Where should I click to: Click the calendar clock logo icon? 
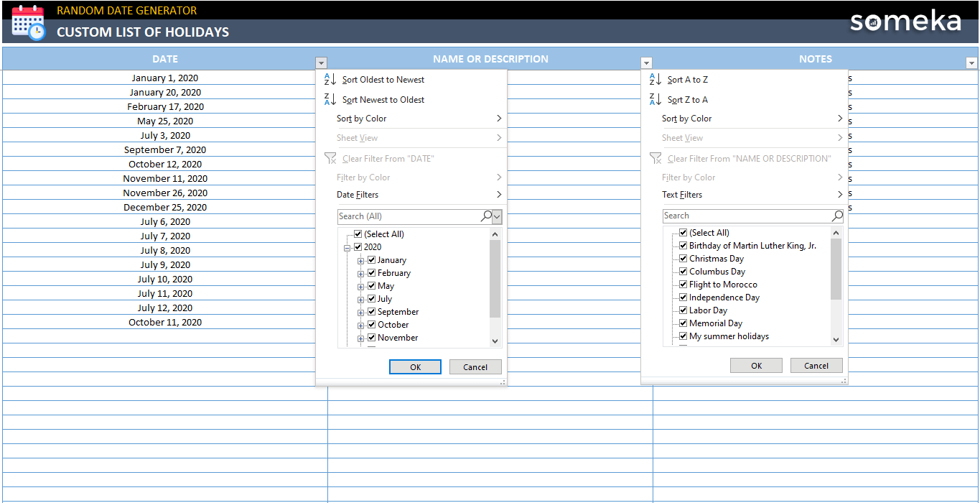click(28, 22)
